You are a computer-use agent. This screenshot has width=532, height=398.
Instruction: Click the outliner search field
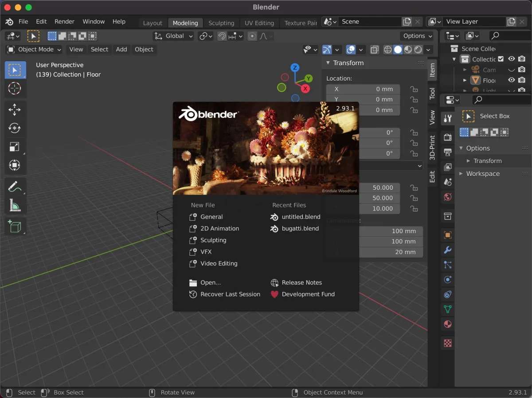(x=510, y=35)
